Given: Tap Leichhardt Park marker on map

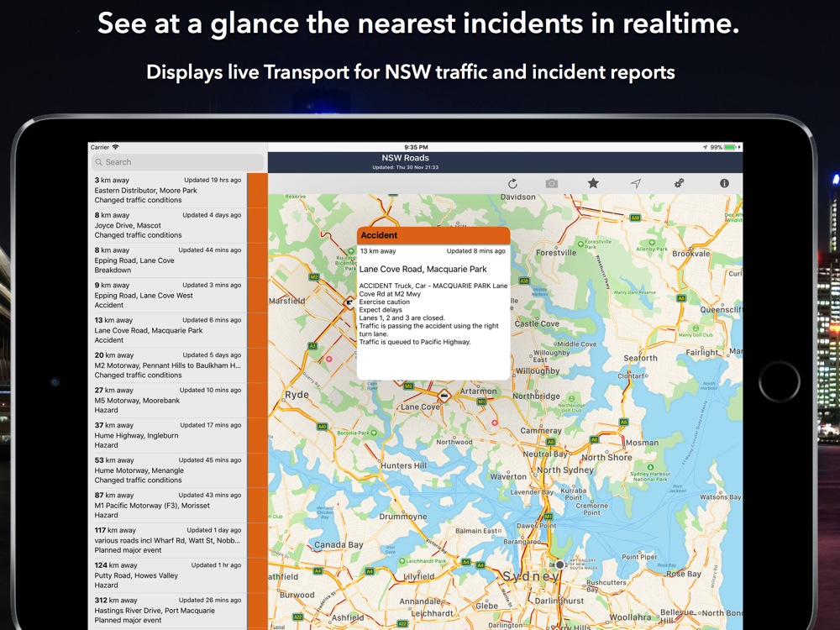Looking at the screenshot, I should (402, 561).
